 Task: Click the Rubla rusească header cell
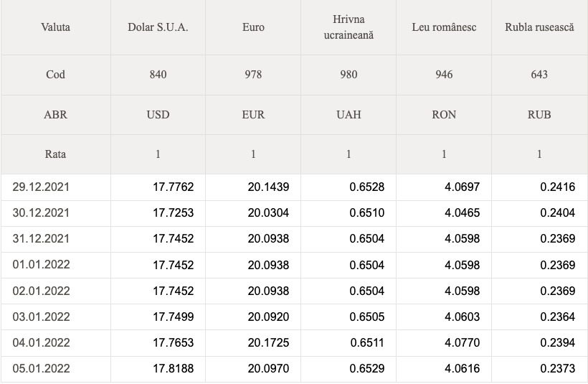click(539, 27)
